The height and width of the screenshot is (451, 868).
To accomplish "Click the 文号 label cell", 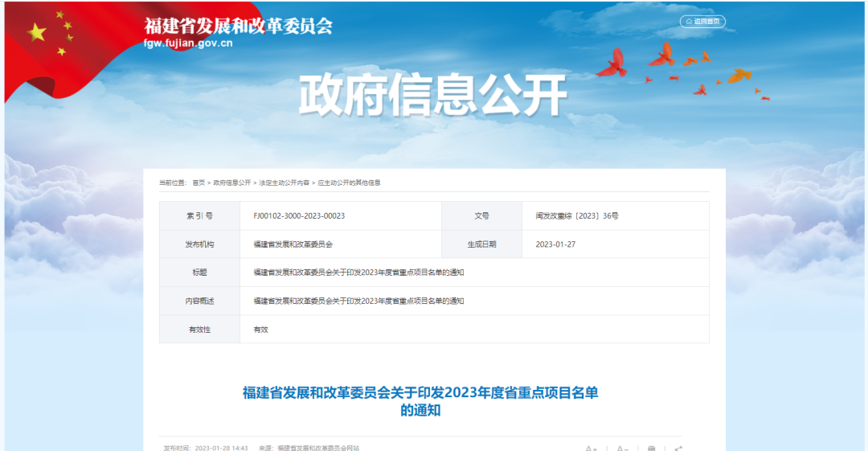I will (481, 216).
